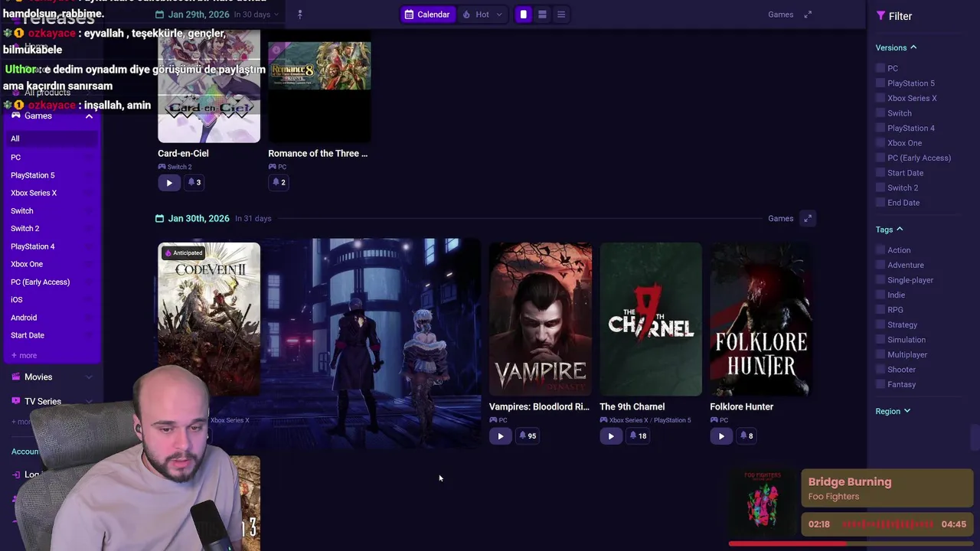Select compact list layout icon
This screenshot has width=980, height=551.
pos(561,15)
